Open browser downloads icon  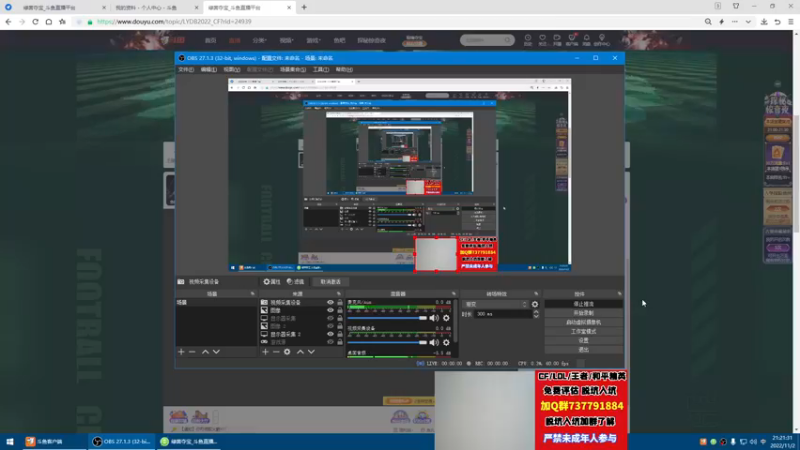pyautogui.click(x=764, y=21)
